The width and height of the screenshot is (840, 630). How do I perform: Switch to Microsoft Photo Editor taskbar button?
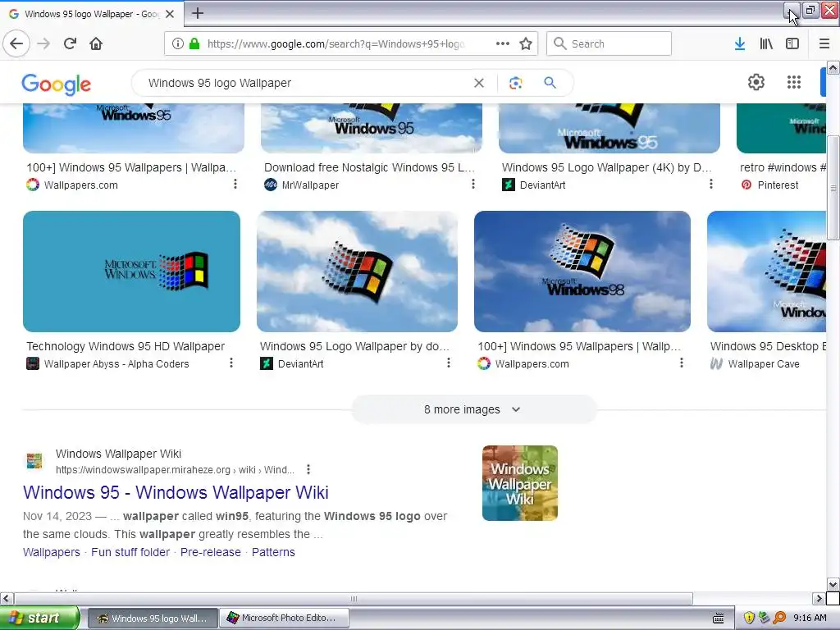(285, 619)
